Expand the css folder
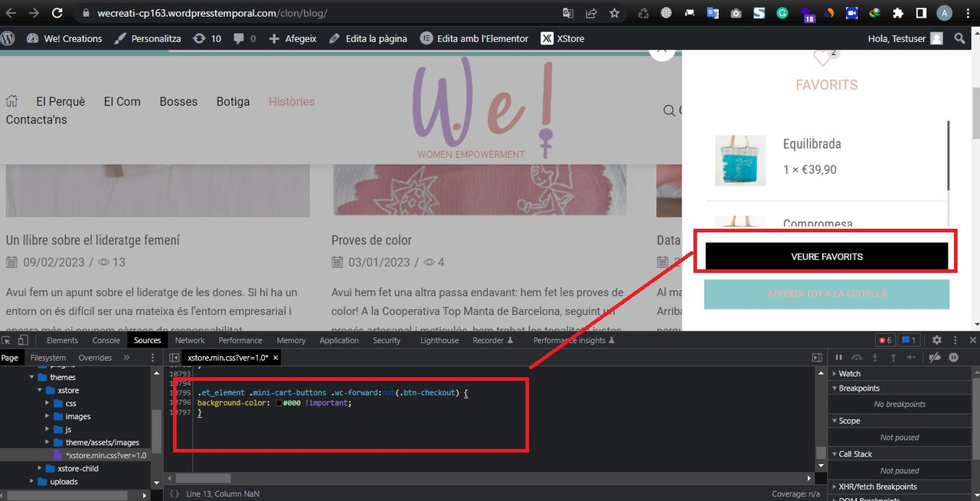The height and width of the screenshot is (501, 980). click(48, 403)
